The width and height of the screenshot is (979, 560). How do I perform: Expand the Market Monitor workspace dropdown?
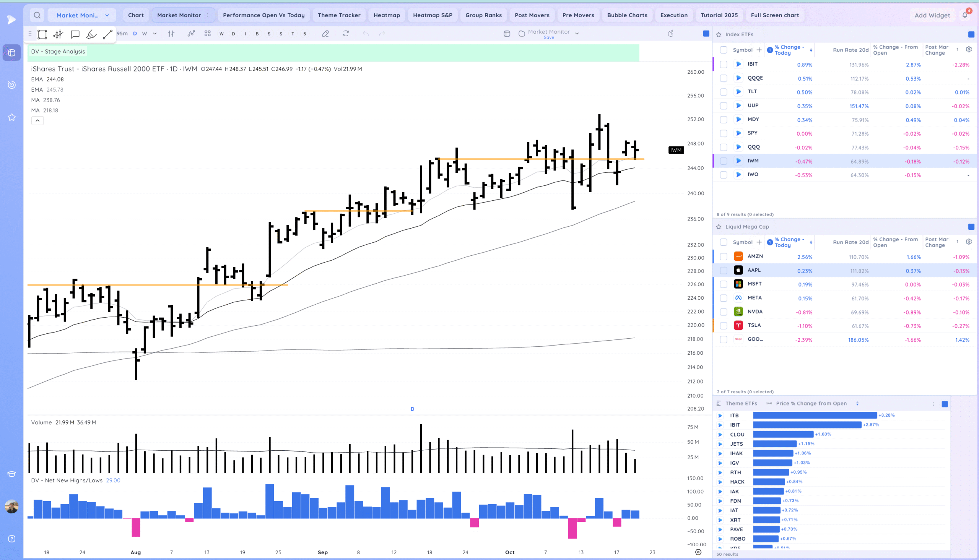pyautogui.click(x=107, y=15)
